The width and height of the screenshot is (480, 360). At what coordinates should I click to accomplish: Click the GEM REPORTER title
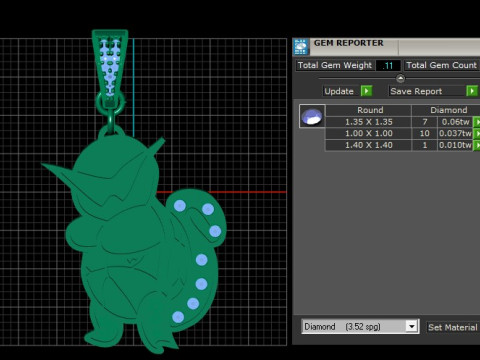click(x=349, y=43)
